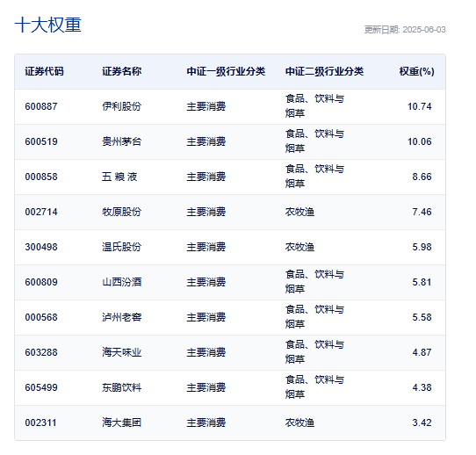Viewport: 476px width, 455px height.
Task: Click stock code 600519
Action: 41,141
